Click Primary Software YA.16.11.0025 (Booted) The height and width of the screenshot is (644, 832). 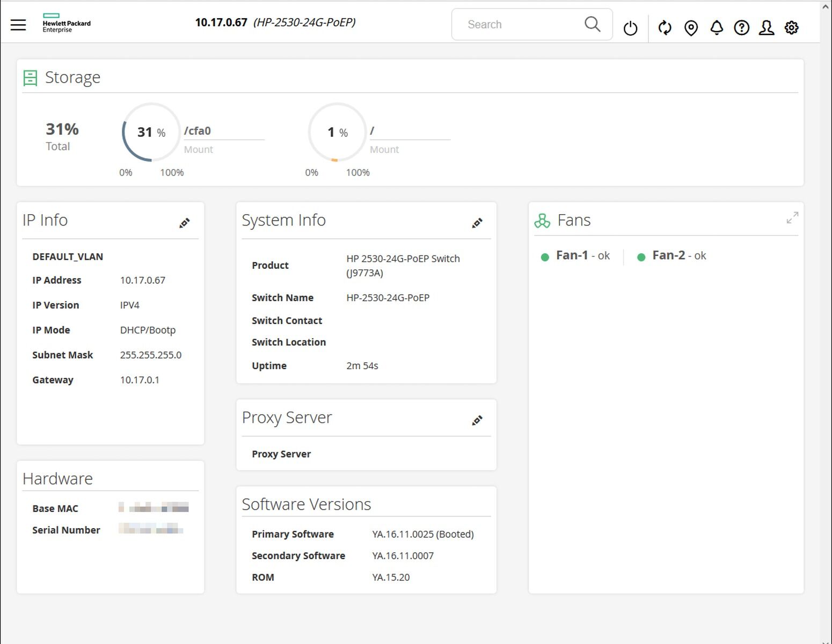click(x=423, y=534)
